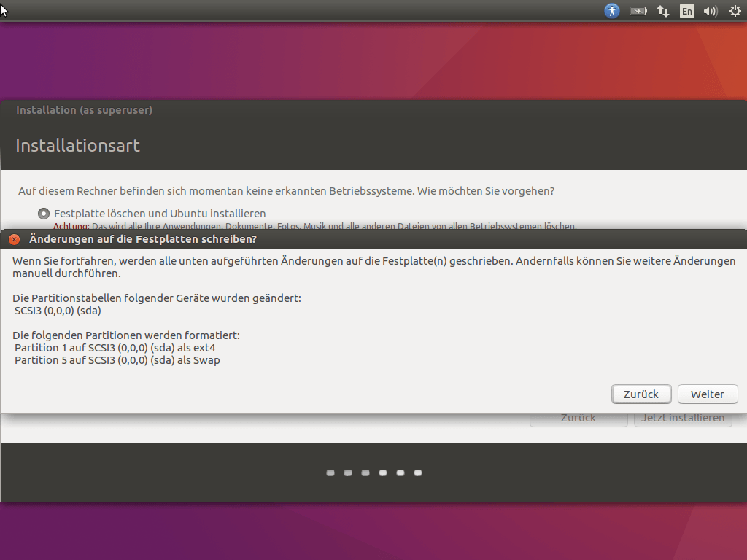Image resolution: width=747 pixels, height=560 pixels.
Task: Open the En keyboard layout indicator
Action: coord(687,10)
